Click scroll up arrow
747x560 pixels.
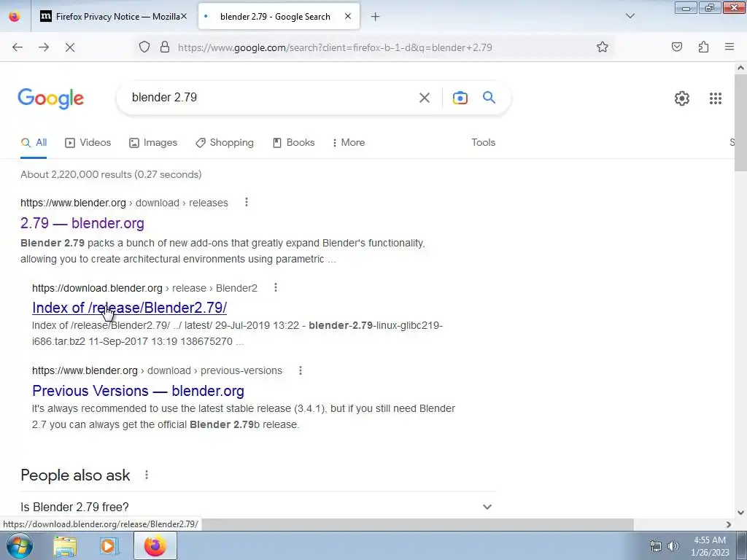click(740, 68)
